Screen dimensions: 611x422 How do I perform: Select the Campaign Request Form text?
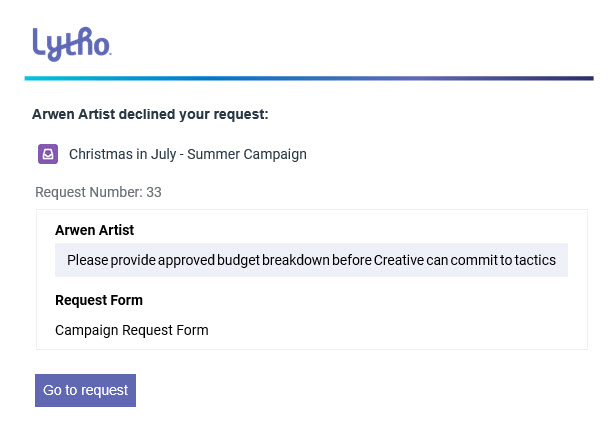tap(132, 330)
